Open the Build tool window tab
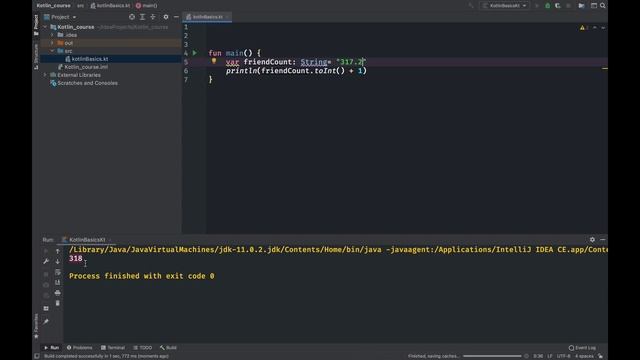The height and width of the screenshot is (360, 640). (x=168, y=348)
